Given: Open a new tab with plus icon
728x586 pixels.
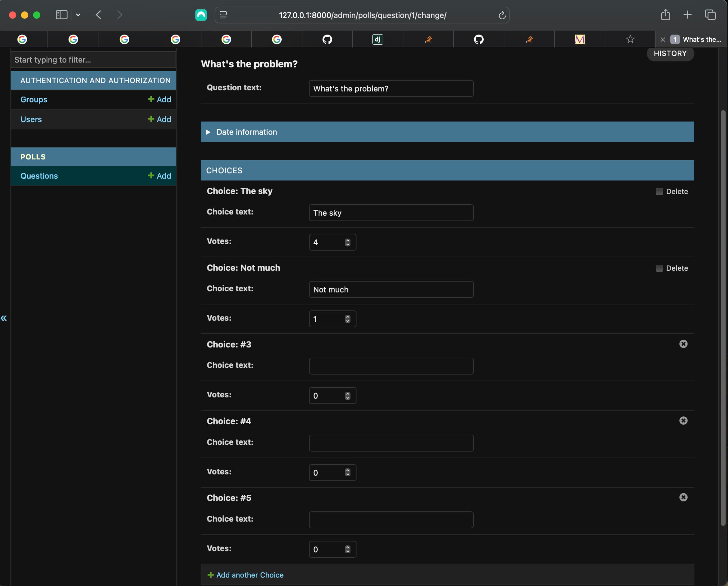Looking at the screenshot, I should click(x=687, y=15).
